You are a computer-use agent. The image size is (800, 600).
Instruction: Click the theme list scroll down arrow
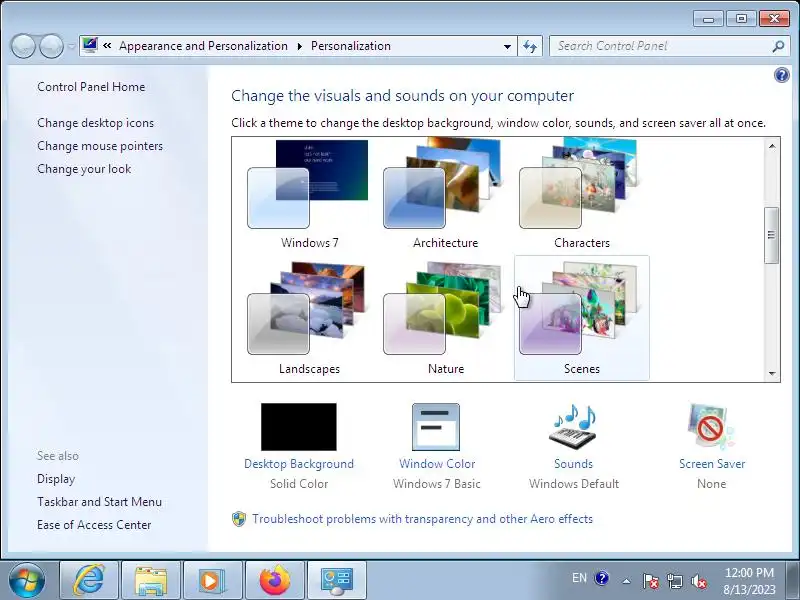772,373
